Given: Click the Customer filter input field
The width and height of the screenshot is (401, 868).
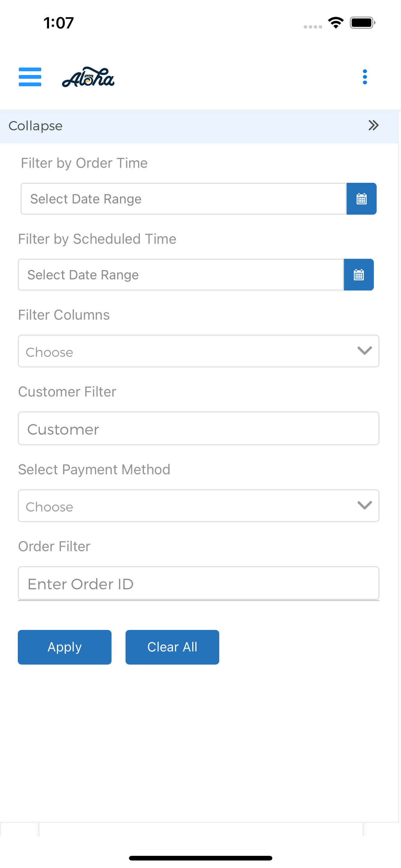Looking at the screenshot, I should coord(199,428).
